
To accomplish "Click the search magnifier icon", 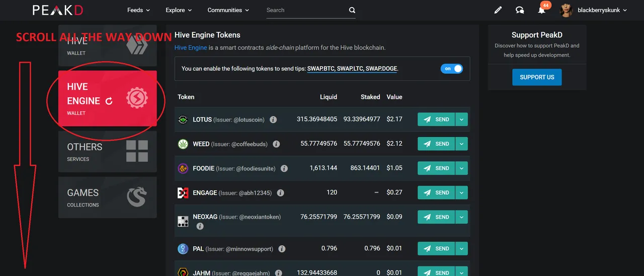I will click(x=352, y=10).
